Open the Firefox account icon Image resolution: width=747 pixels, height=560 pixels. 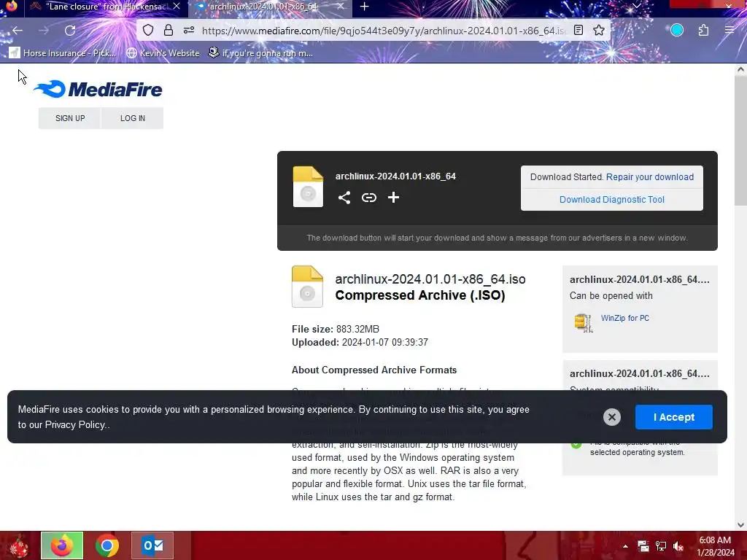677,31
